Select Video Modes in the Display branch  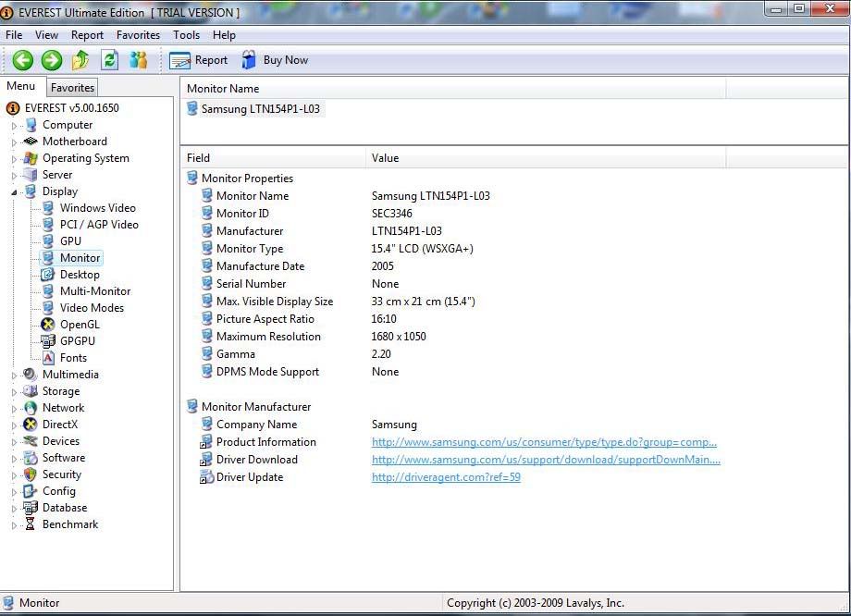92,308
